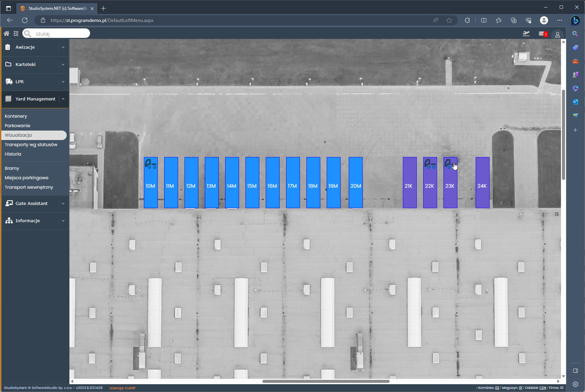Open the Parkowanie menu item
This screenshot has height=392, width=585.
point(18,125)
